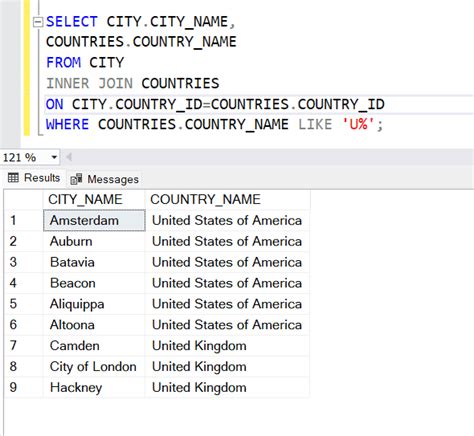Click the 'U%' string literal
The width and height of the screenshot is (474, 436).
click(x=359, y=124)
